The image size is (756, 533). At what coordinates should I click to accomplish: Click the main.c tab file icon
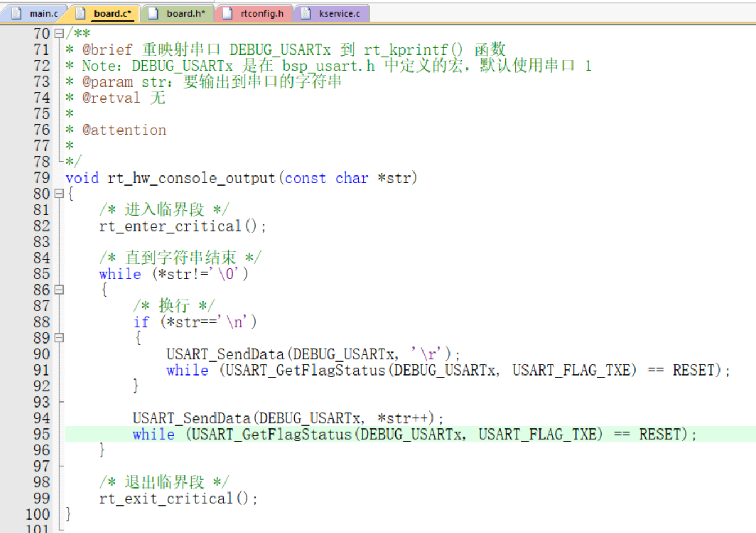point(17,13)
